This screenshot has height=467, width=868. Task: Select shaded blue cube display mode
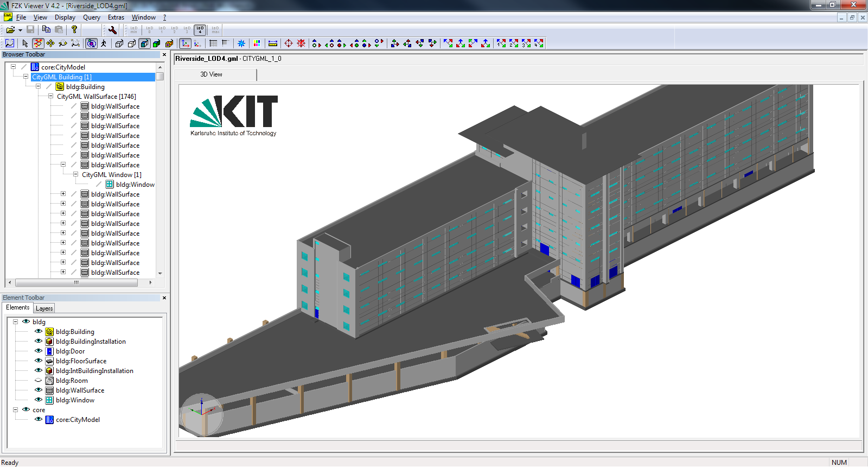(x=144, y=43)
